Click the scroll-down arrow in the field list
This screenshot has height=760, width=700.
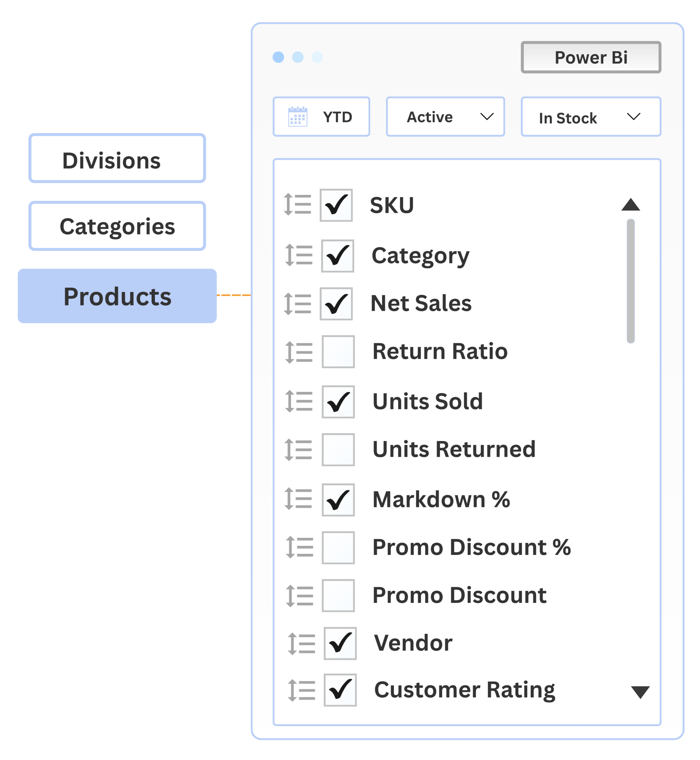pyautogui.click(x=640, y=692)
